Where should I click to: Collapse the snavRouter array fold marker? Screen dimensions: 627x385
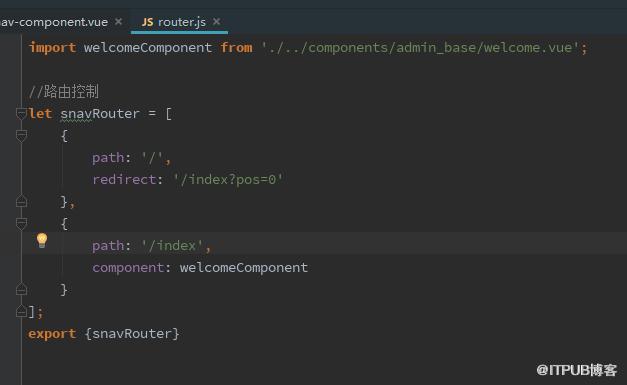click(21, 114)
